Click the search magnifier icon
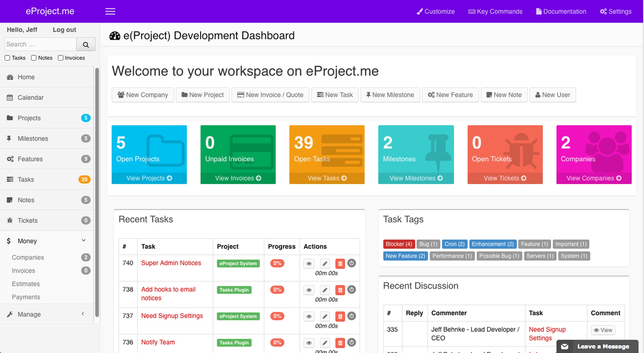This screenshot has height=353, width=644. 86,44
